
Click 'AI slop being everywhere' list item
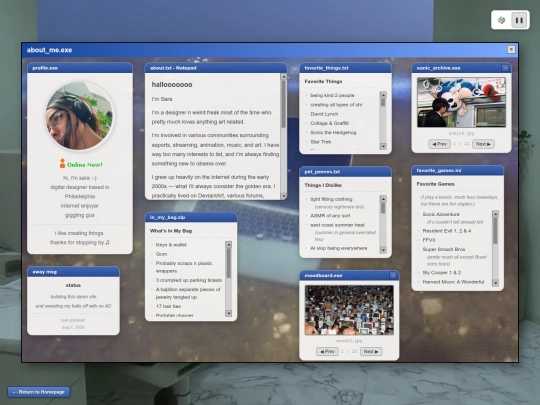(339, 248)
